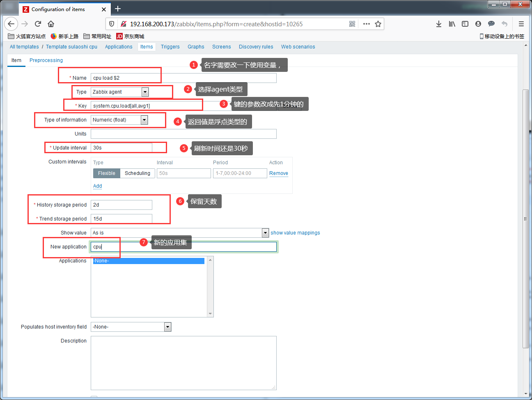Open the Graphs navigation tab
532x400 pixels.
point(196,47)
